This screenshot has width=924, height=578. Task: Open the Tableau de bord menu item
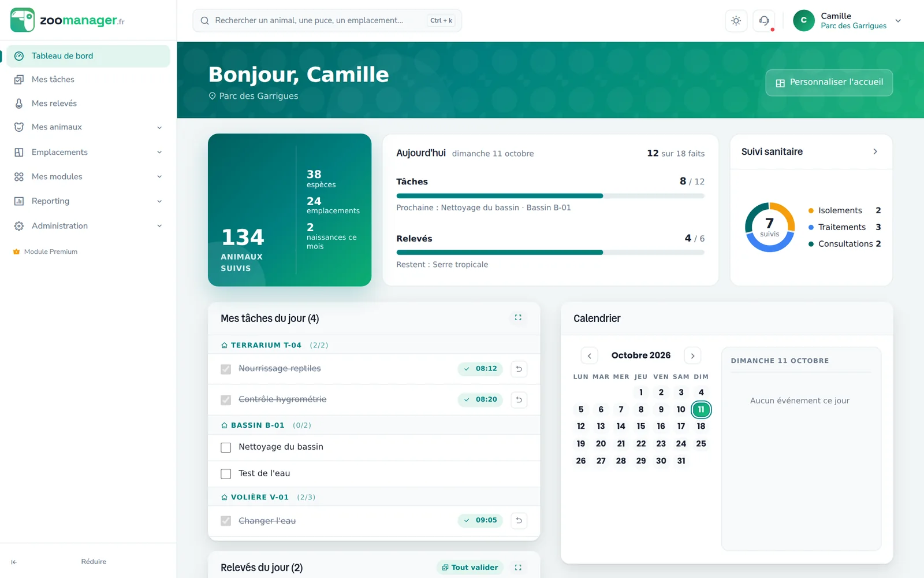pyautogui.click(x=88, y=56)
